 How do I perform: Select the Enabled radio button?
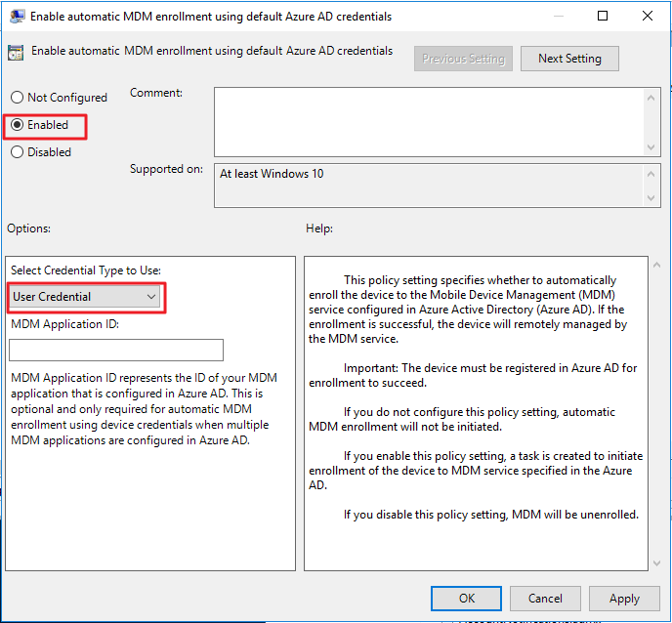point(18,125)
